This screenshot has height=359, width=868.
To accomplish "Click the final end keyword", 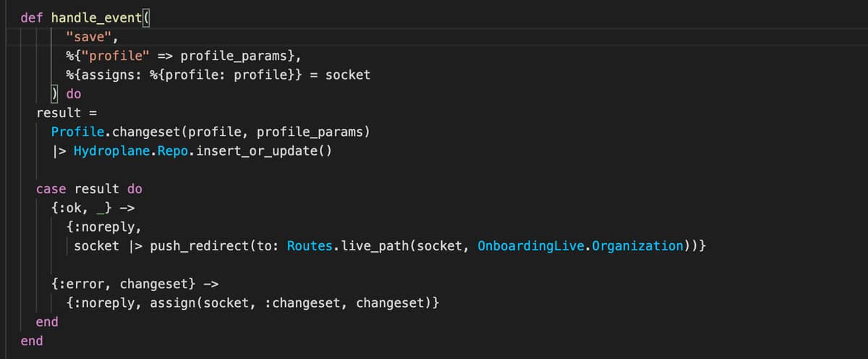I will point(32,340).
